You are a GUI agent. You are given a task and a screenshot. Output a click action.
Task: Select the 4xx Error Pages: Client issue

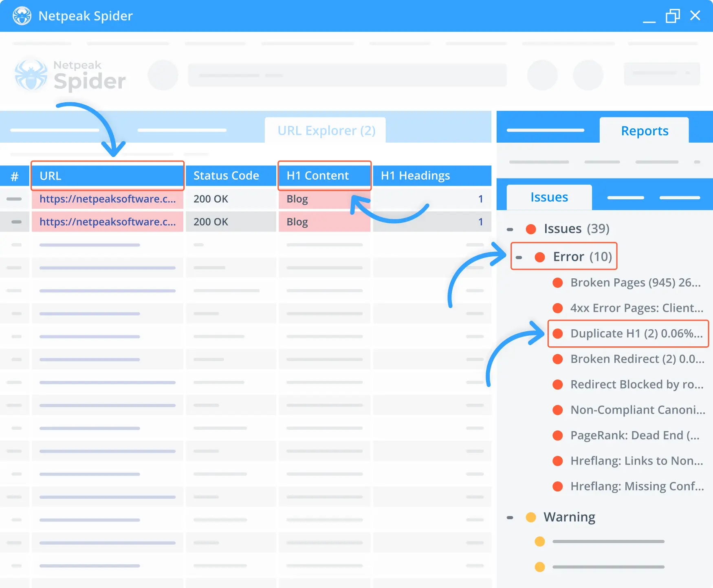click(x=637, y=308)
